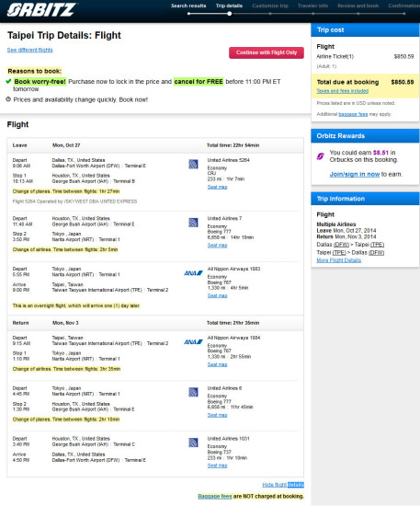Screen dimensions: 420x506
Task: Click clock icon beside prices change notice
Action: (8, 99)
